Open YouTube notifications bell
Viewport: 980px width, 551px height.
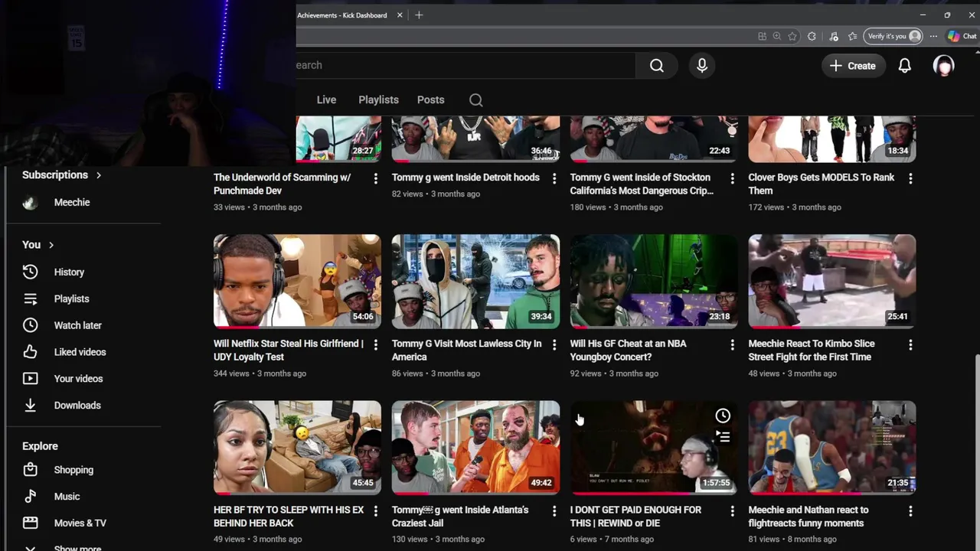coord(904,66)
